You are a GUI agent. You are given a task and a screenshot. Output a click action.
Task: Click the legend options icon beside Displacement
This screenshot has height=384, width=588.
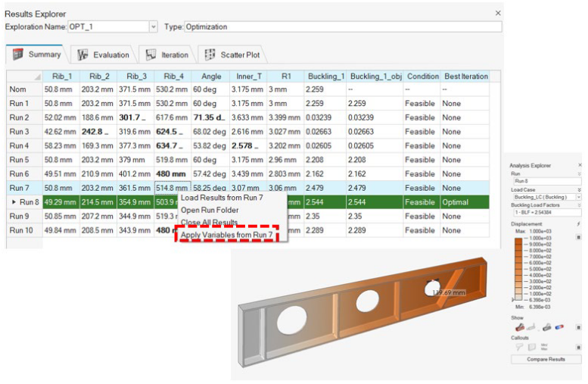click(579, 224)
